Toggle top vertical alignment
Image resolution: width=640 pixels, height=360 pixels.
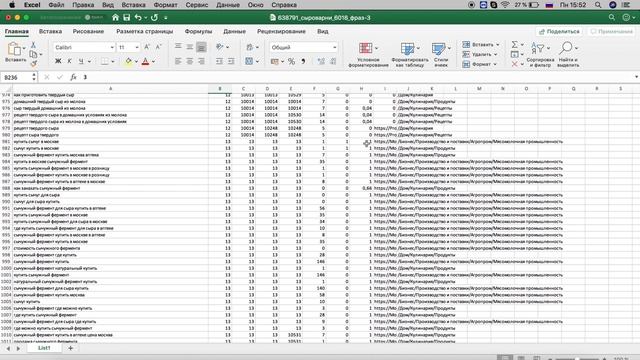coord(178,47)
